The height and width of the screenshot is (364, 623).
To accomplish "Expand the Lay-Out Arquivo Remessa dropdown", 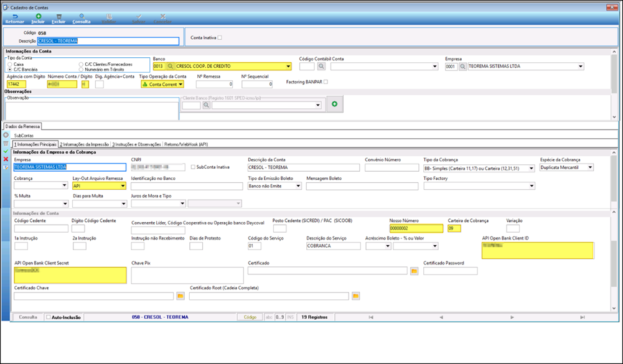I will pyautogui.click(x=123, y=186).
